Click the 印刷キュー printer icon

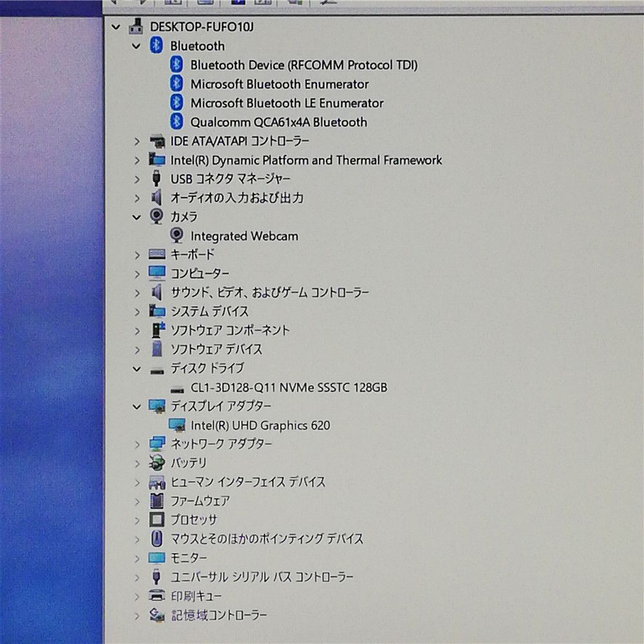tap(156, 595)
